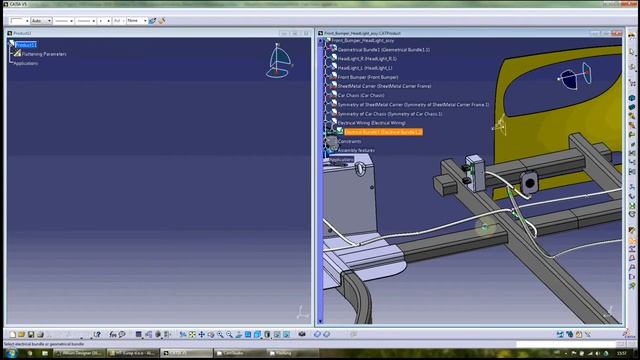Click the Hide/Show icon
640x360 pixels.
click(x=277, y=335)
